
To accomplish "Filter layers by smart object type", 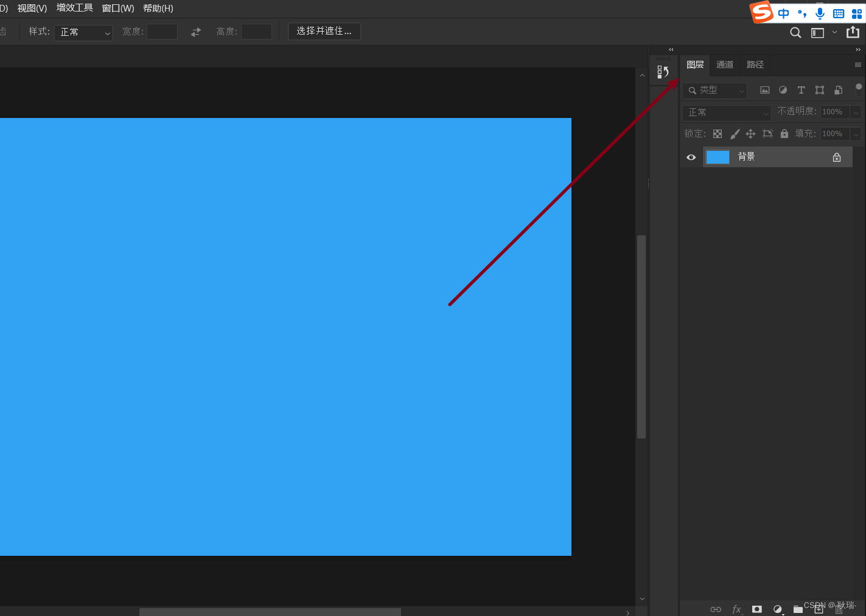I will point(838,90).
